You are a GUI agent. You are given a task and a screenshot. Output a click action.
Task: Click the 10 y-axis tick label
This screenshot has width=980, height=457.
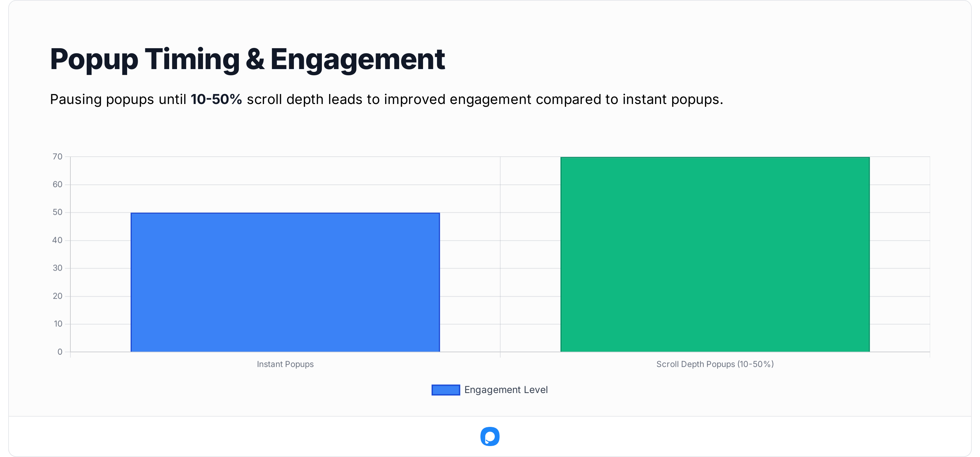58,324
